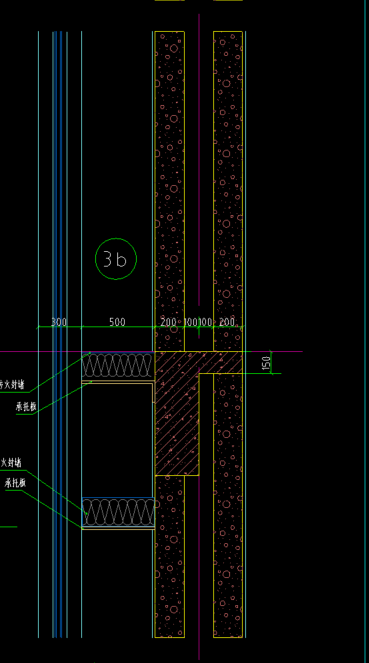Select the vertical "150" dimension text
Viewport: 369px width, 663px height.
pyautogui.click(x=266, y=363)
